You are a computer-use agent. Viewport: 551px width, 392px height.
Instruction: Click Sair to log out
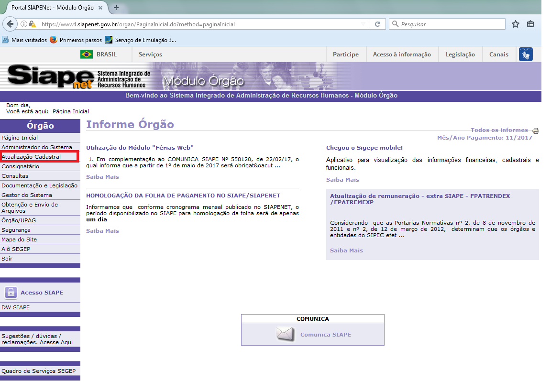40,259
